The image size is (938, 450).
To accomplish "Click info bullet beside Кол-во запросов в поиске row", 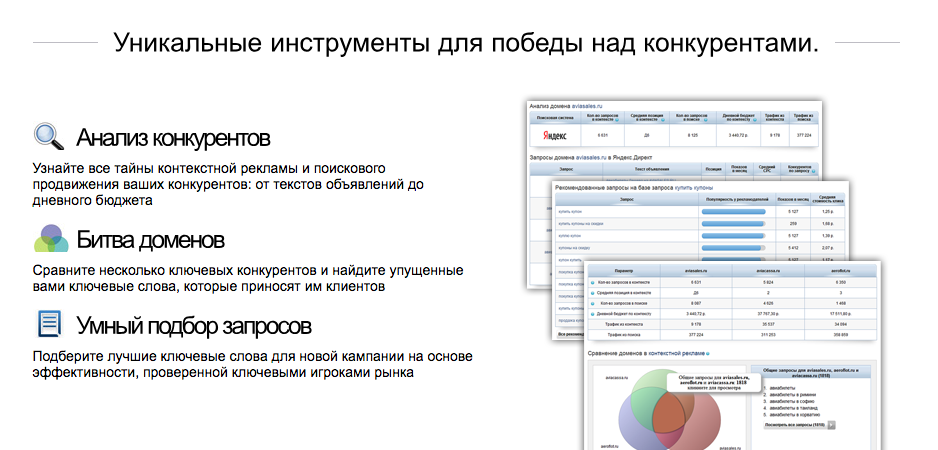I will tap(593, 303).
